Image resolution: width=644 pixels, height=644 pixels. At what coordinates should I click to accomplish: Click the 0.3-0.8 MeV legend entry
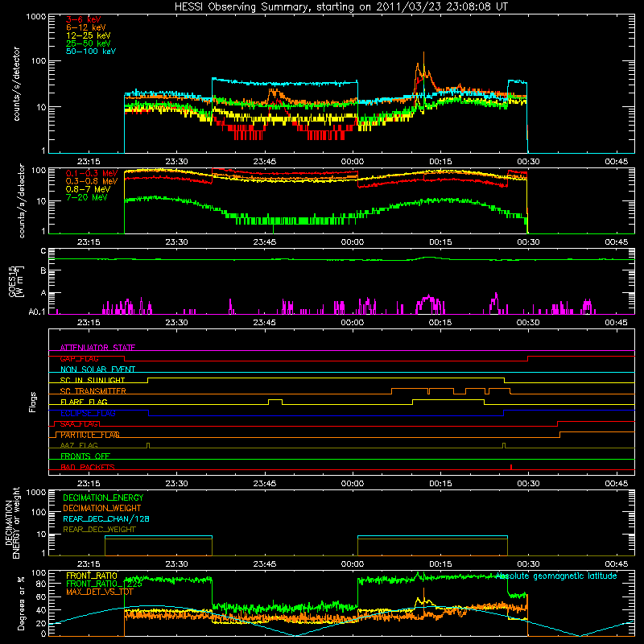92,181
